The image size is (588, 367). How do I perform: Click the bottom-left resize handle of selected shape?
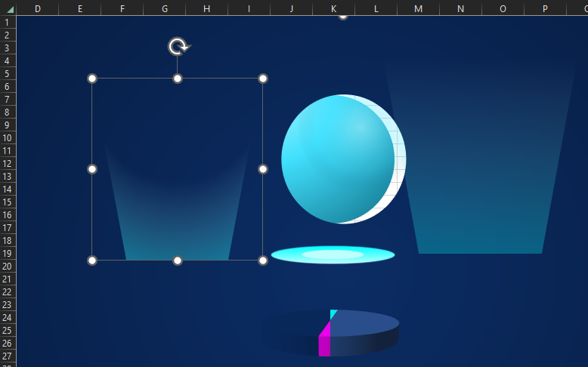(92, 261)
